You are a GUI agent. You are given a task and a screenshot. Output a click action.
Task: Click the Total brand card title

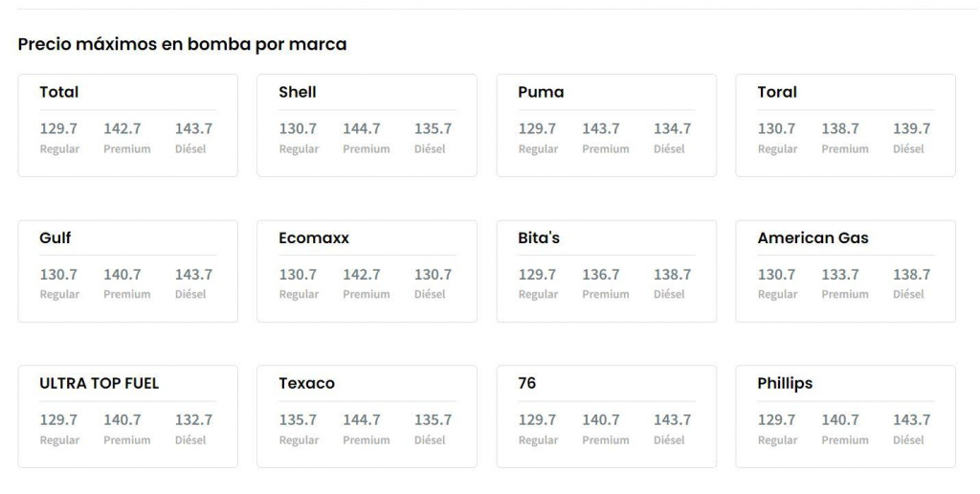pos(59,92)
